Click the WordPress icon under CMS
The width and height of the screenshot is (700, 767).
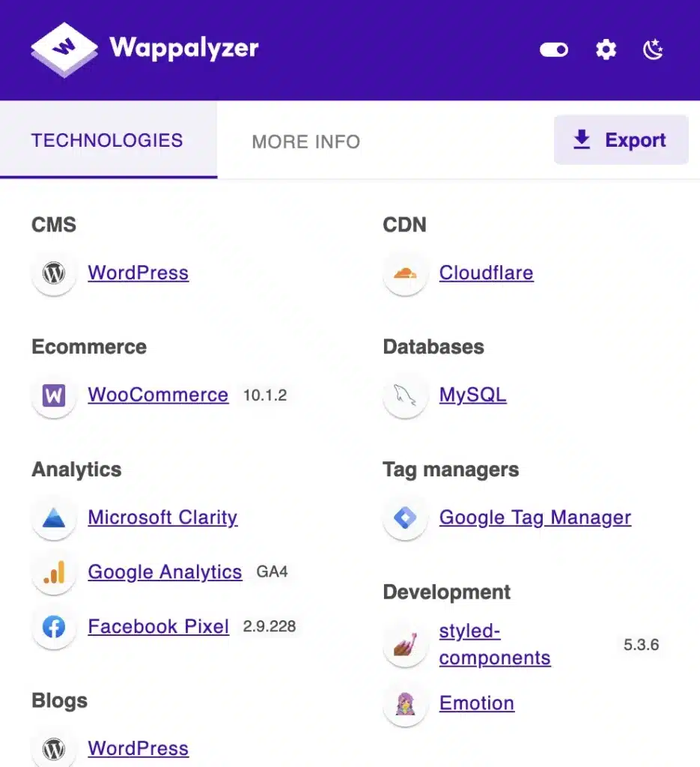[54, 273]
